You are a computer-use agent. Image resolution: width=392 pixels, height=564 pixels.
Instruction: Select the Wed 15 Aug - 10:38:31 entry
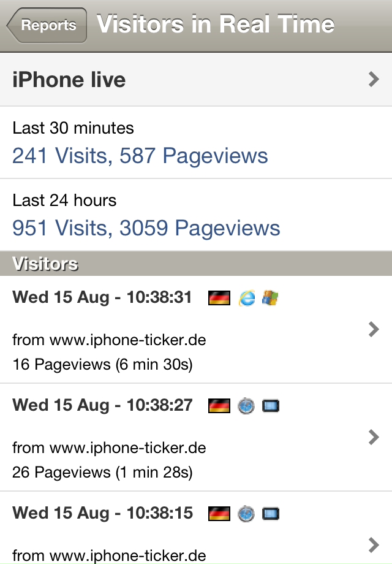(x=102, y=298)
